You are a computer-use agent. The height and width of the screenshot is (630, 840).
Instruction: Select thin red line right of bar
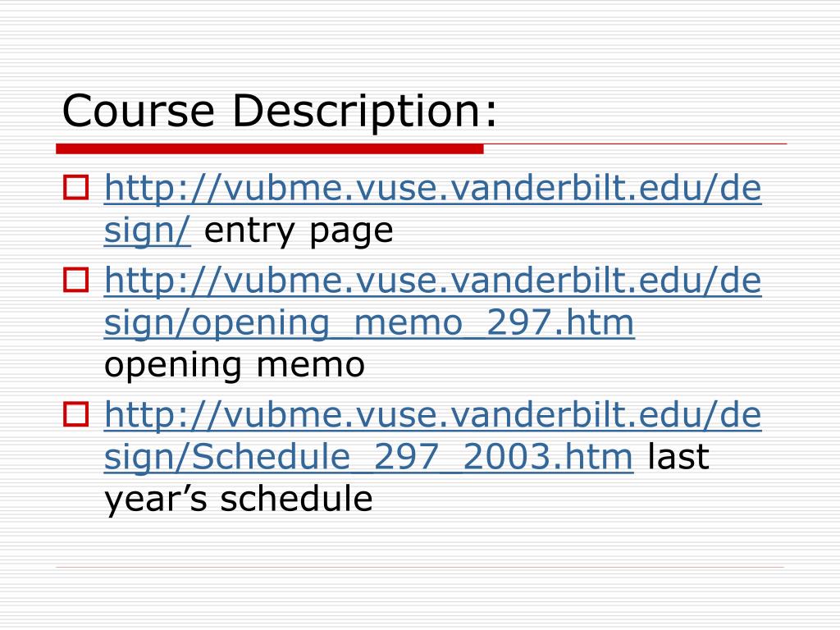click(x=636, y=144)
